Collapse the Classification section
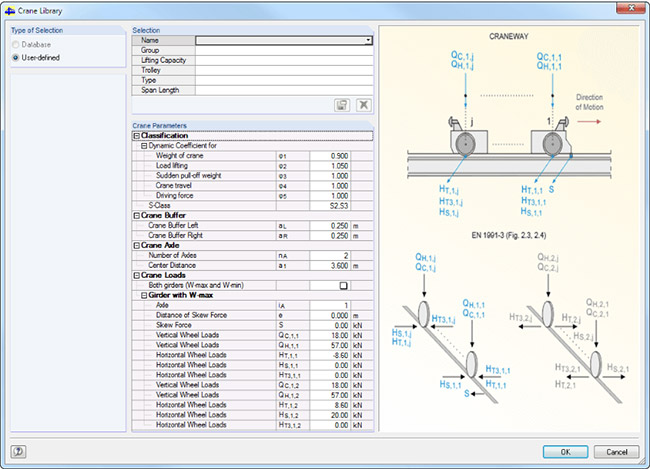The height and width of the screenshot is (469, 650). pos(136,135)
